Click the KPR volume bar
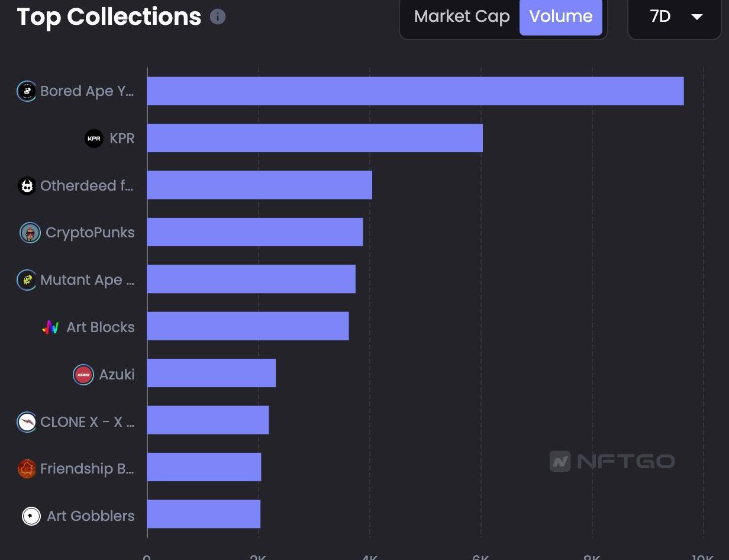729x560 pixels. (x=315, y=139)
